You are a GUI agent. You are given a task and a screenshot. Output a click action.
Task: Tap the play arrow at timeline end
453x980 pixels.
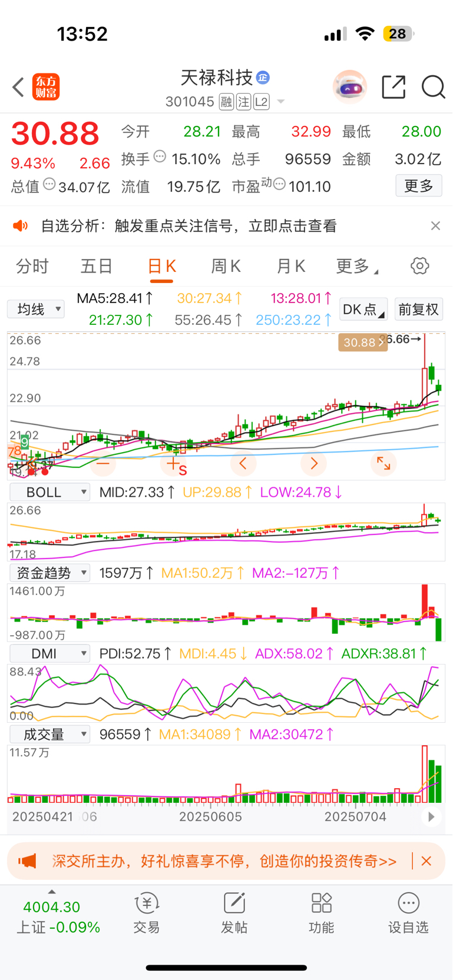click(431, 817)
